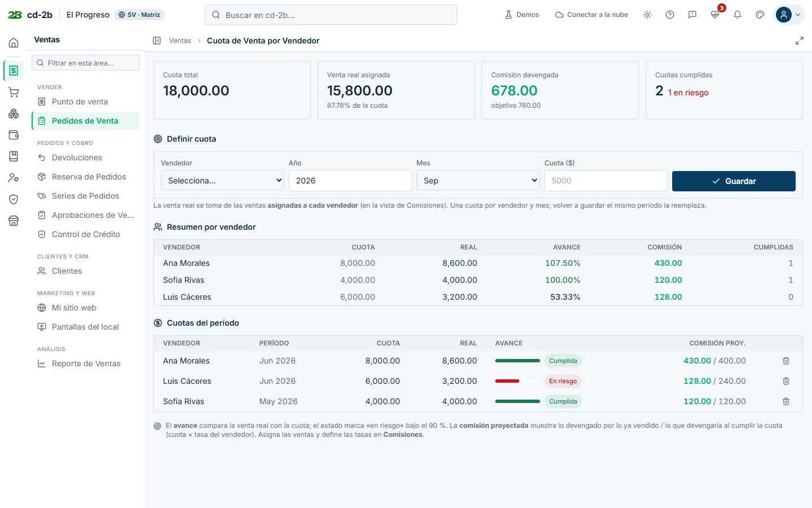Open the help question mark icon
Viewport: 812px width, 508px height.
670,15
